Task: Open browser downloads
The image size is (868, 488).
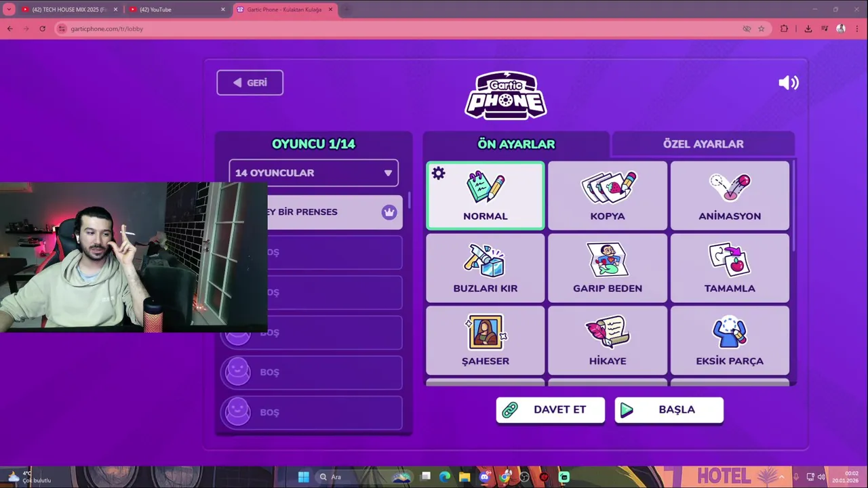Action: (x=808, y=28)
